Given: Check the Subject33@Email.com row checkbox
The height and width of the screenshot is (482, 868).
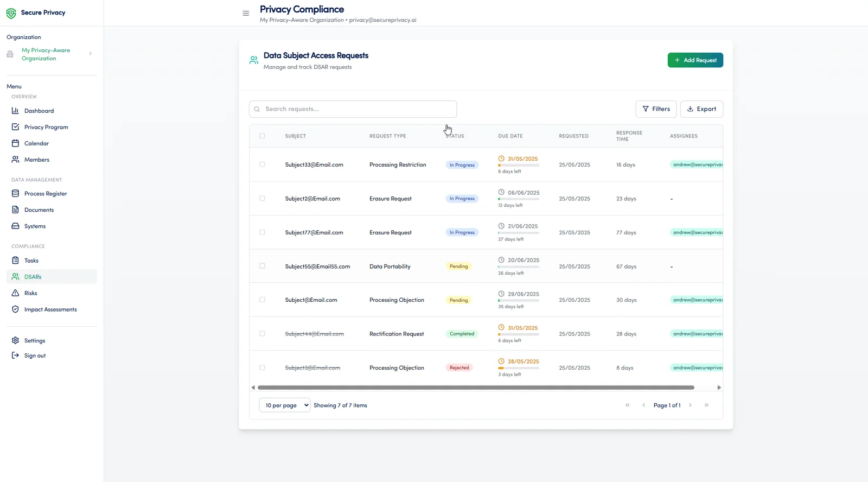Looking at the screenshot, I should click(x=262, y=164).
